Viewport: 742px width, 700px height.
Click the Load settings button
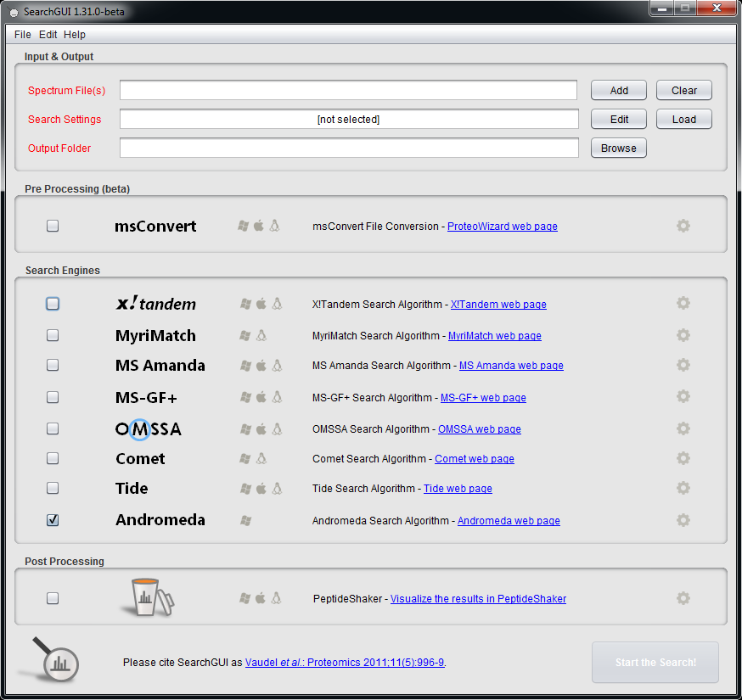click(683, 119)
